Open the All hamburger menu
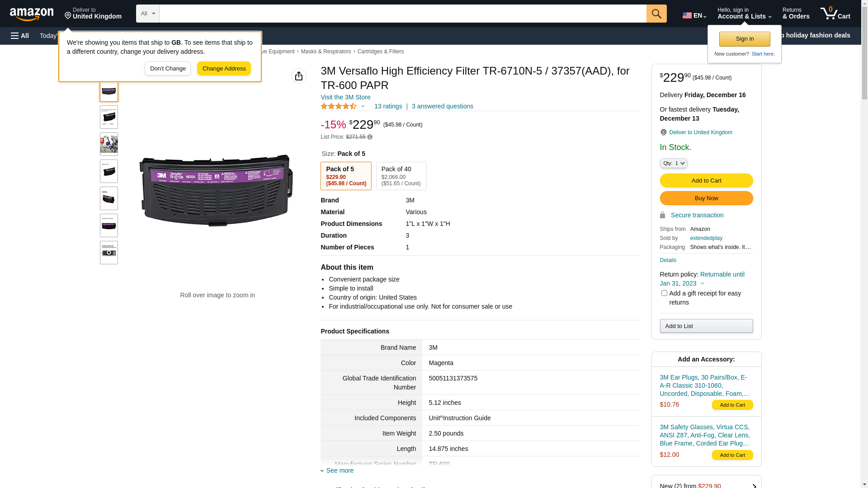 (x=20, y=36)
